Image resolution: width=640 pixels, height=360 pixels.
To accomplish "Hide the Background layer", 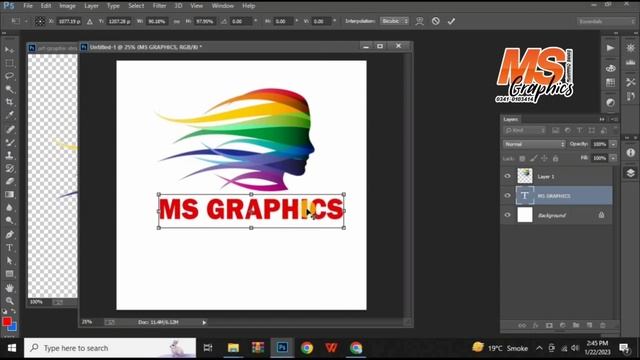I will 507,215.
